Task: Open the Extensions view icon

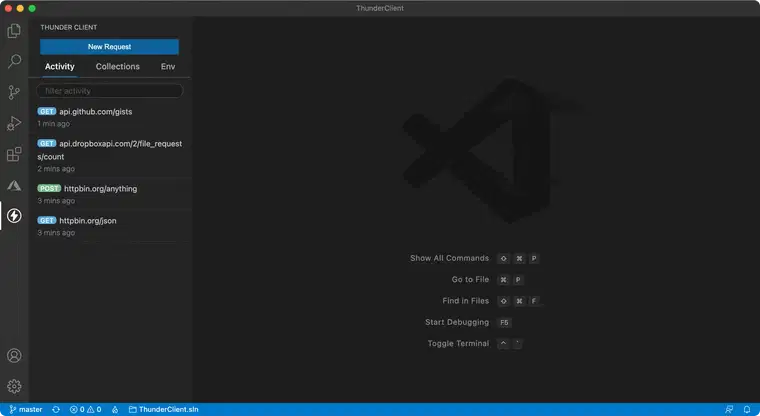Action: point(14,154)
